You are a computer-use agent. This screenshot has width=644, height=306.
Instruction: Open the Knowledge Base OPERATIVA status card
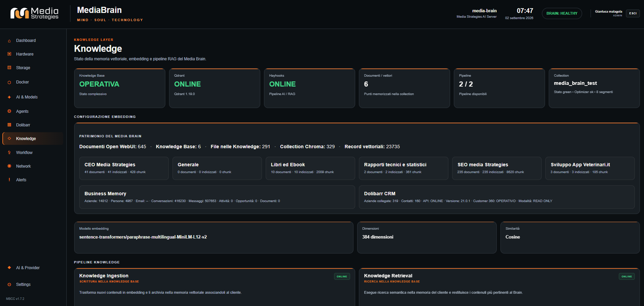point(120,88)
